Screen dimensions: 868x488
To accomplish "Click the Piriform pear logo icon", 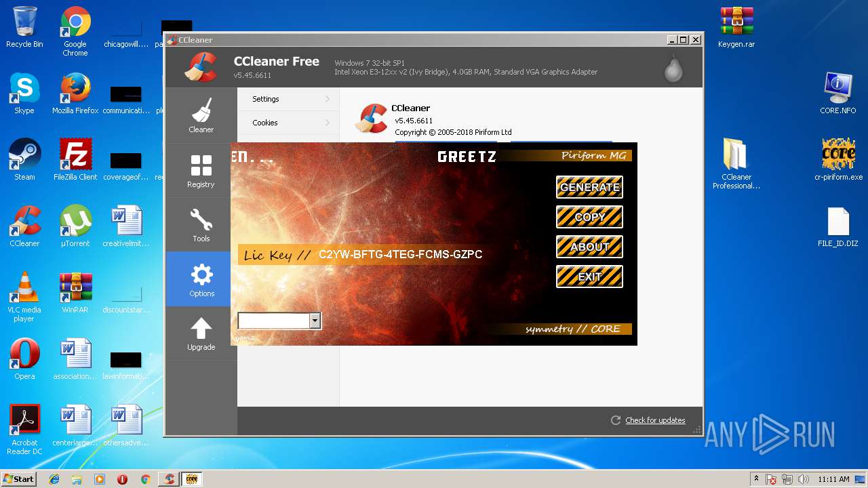I will [x=673, y=68].
